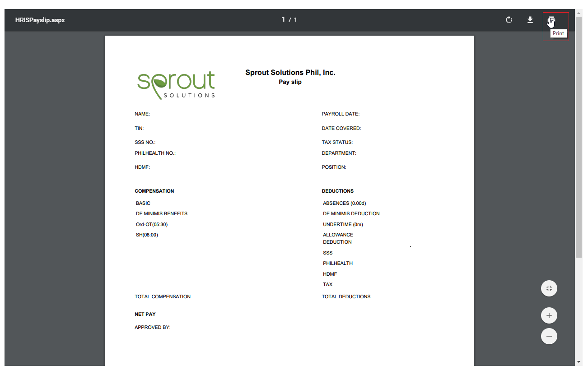Click the DE MINIMIS DEDUCTION row

point(351,214)
